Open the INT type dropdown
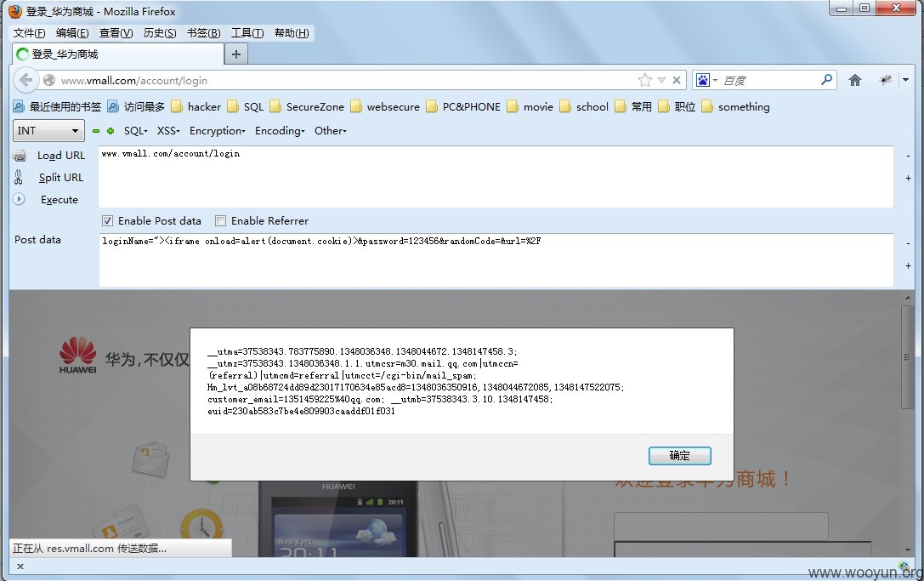Image resolution: width=924 pixels, height=581 pixels. 48,131
